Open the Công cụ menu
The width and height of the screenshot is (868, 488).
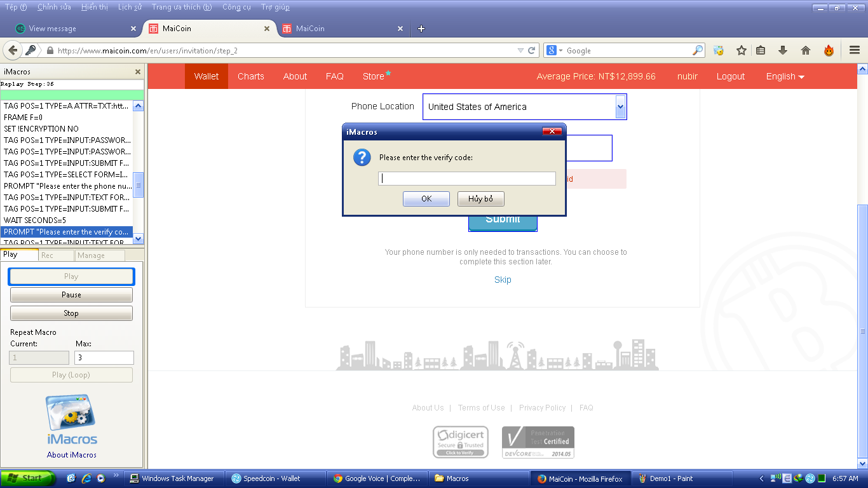click(236, 7)
